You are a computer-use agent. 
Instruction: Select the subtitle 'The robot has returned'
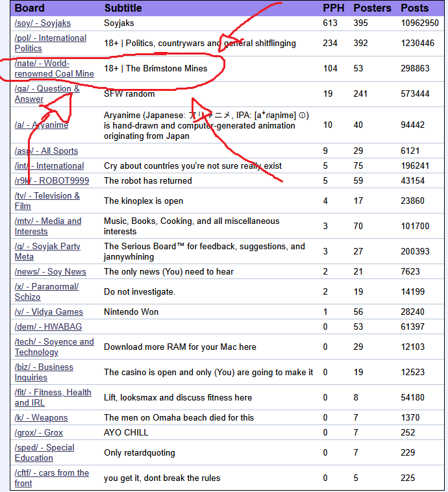pyautogui.click(x=148, y=181)
